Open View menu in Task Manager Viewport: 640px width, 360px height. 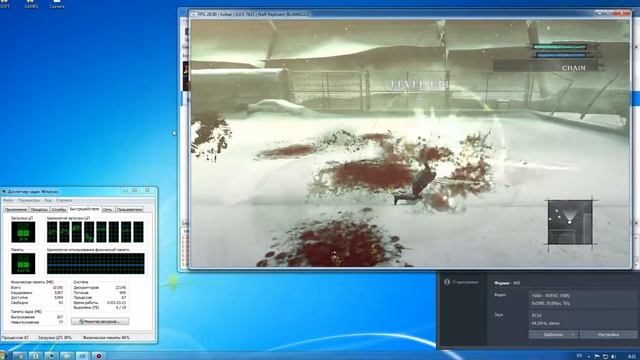[48, 200]
